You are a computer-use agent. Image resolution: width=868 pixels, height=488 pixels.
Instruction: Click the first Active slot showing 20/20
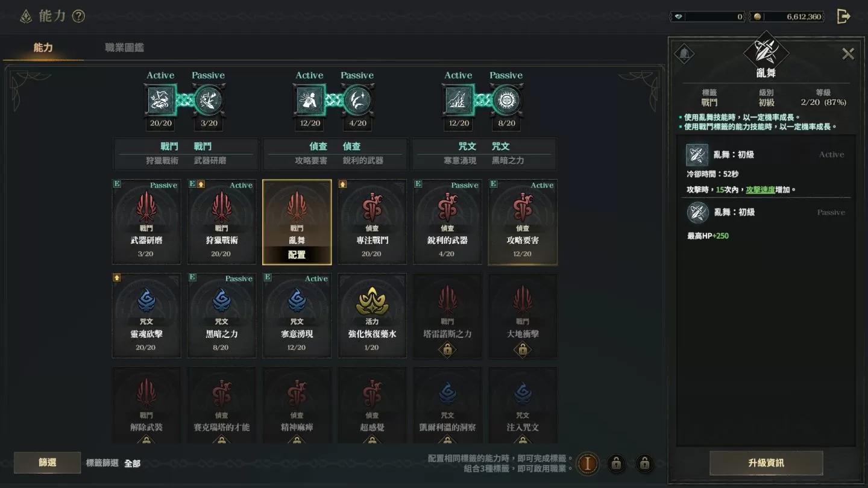[x=160, y=100]
